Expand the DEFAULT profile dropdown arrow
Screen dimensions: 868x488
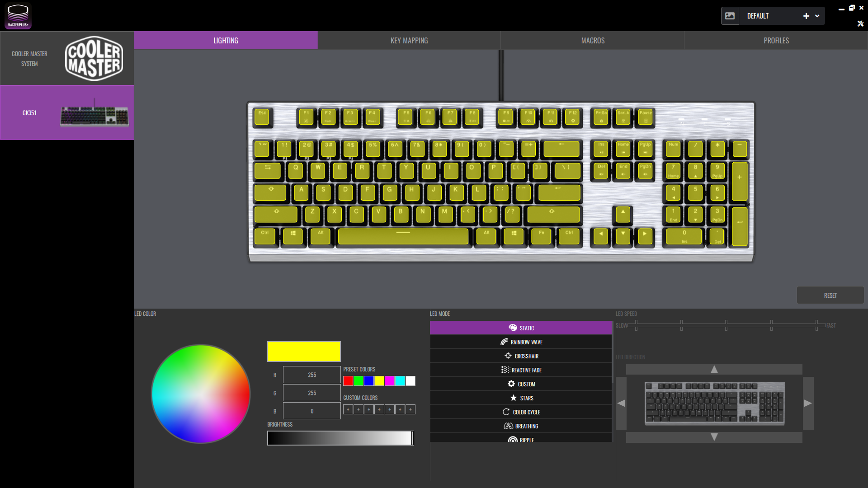(x=817, y=16)
